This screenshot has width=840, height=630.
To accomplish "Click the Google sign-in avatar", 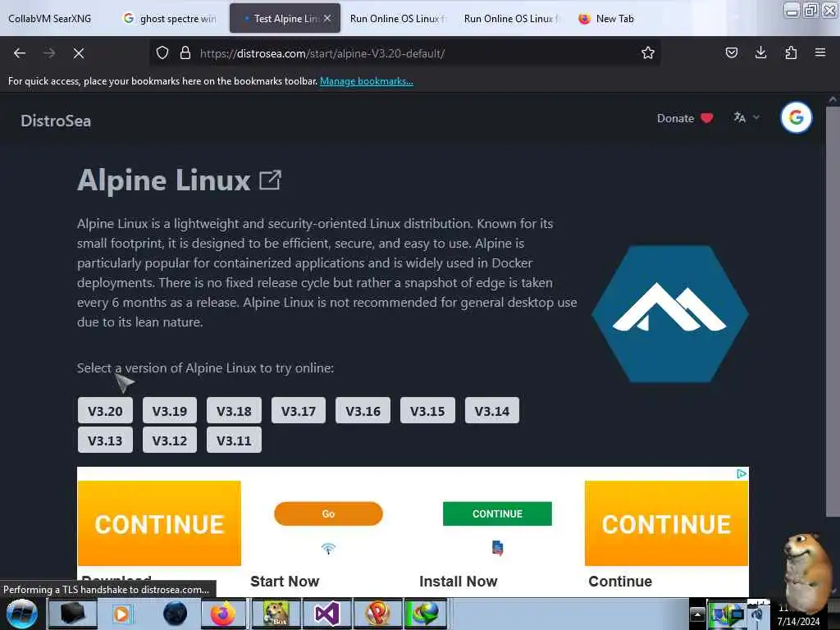I will [796, 117].
